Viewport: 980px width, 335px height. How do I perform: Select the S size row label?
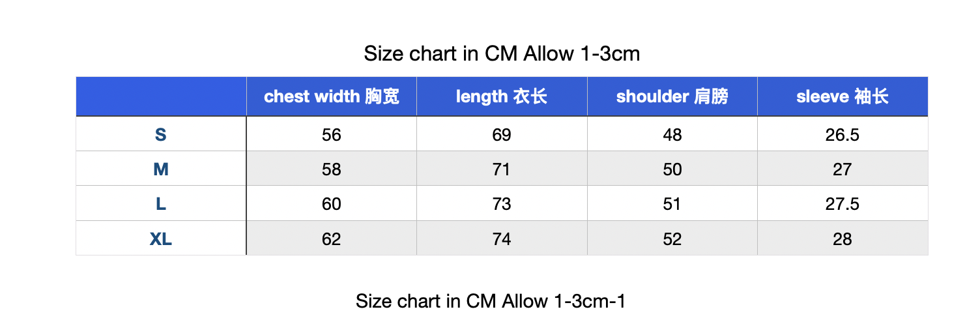161,134
